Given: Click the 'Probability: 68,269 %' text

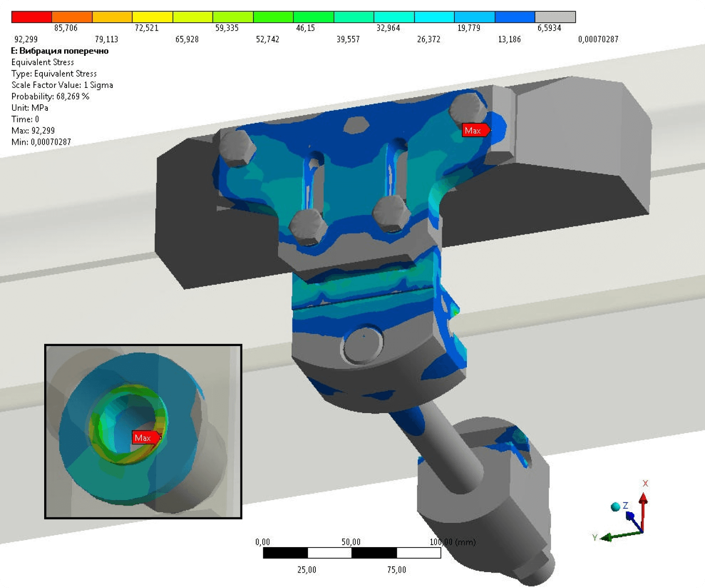Looking at the screenshot, I should click(x=50, y=96).
